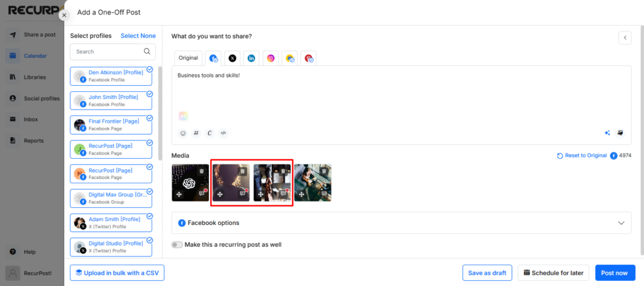
Task: Click the add image icon in editor
Action: (620, 133)
